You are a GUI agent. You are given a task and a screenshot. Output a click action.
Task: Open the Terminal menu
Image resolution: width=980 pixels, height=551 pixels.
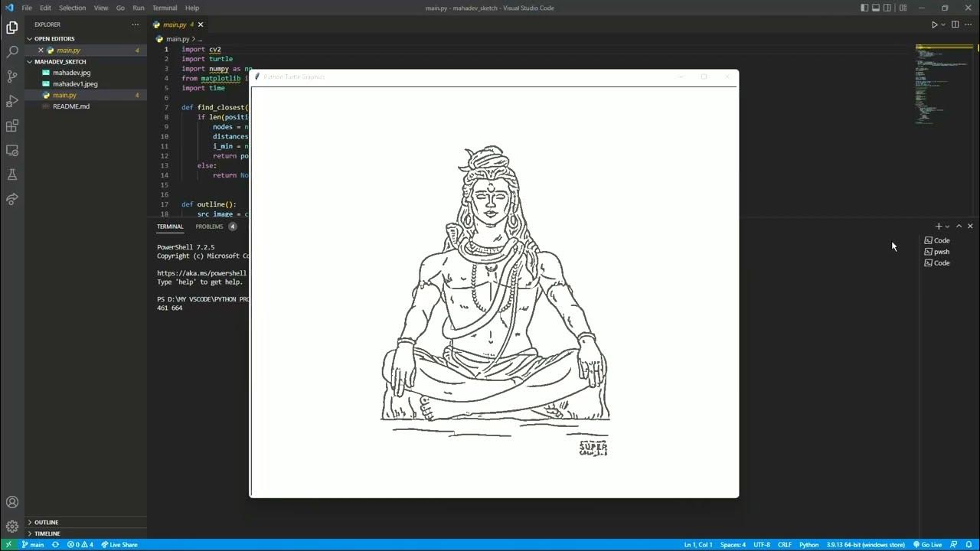click(x=165, y=8)
